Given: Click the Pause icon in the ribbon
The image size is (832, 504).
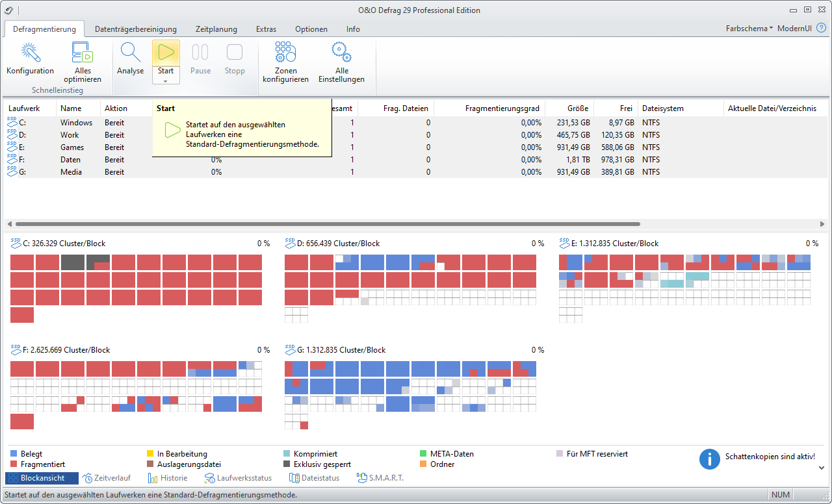Looking at the screenshot, I should (200, 53).
